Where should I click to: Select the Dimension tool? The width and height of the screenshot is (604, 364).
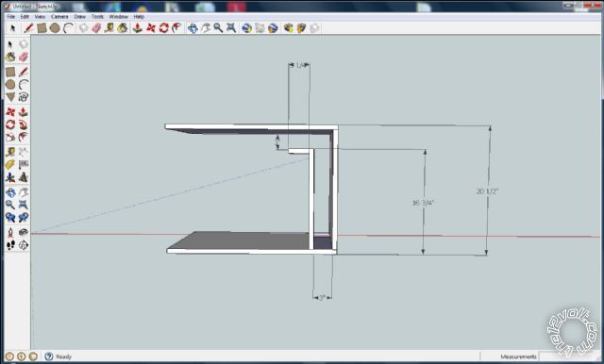[x=24, y=152]
